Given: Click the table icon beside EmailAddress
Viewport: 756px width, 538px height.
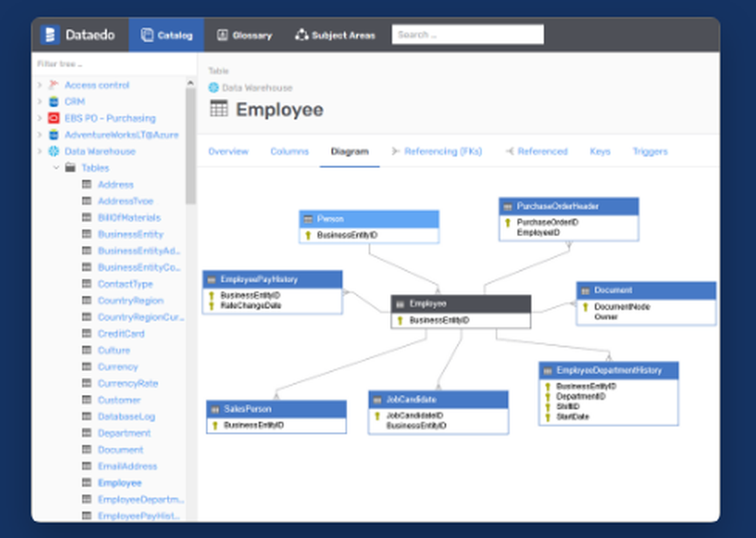Looking at the screenshot, I should click(x=87, y=466).
